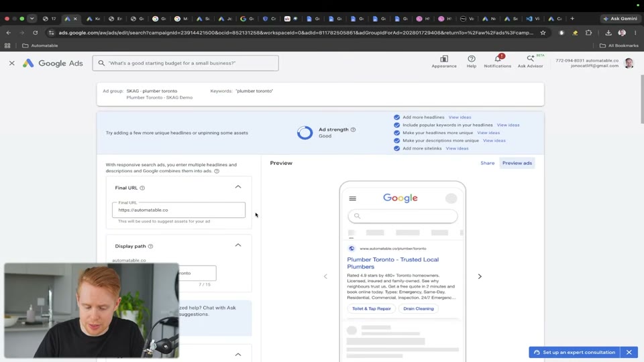Image resolution: width=644 pixels, height=362 pixels.
Task: Open the tab search dropdown
Action: pos(32,19)
